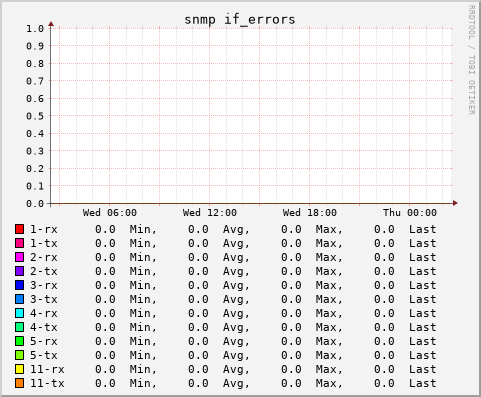Viewport: 481px width, 397px height.
Task: Click the Thu 00:00 time axis label
Action: click(410, 213)
